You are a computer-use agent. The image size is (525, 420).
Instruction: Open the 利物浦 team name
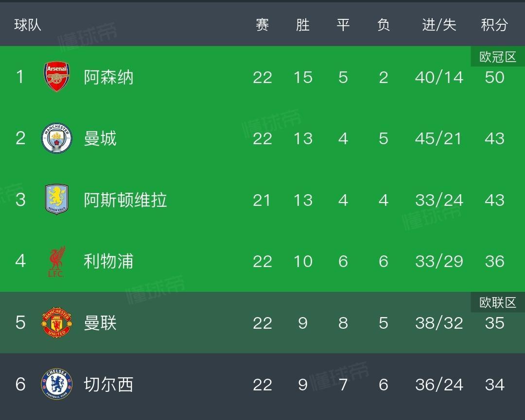tap(108, 261)
